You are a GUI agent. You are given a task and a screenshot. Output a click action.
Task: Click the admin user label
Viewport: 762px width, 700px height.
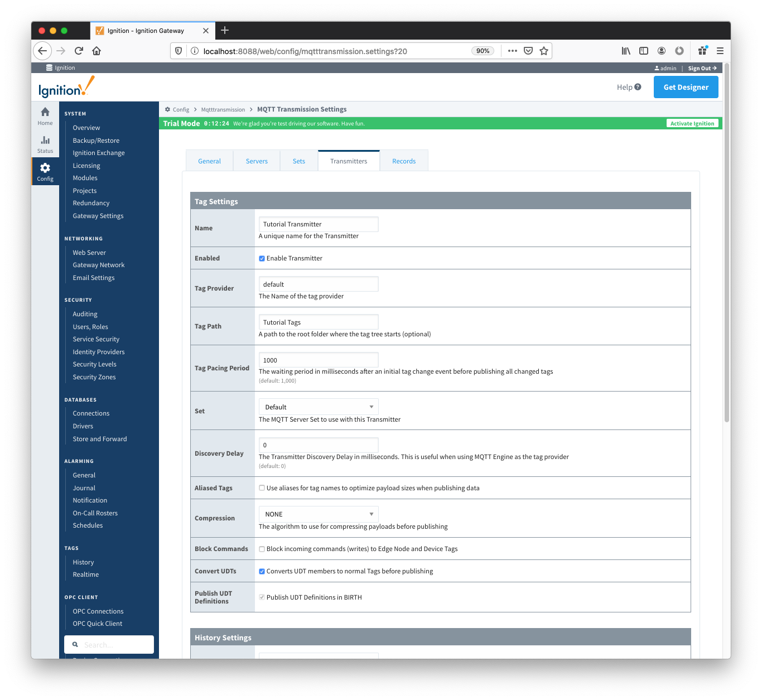[665, 68]
